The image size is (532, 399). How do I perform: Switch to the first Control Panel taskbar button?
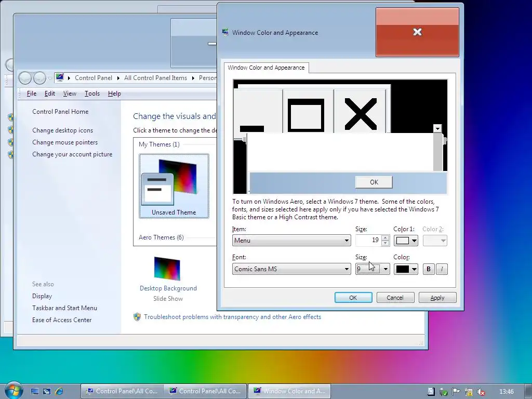(x=122, y=391)
